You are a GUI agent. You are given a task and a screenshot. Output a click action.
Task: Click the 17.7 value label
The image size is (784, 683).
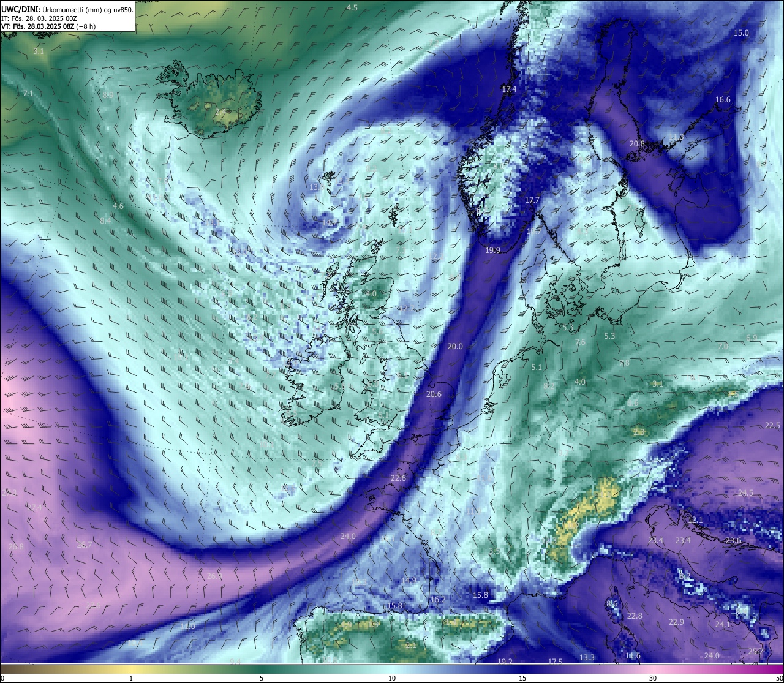coord(532,200)
